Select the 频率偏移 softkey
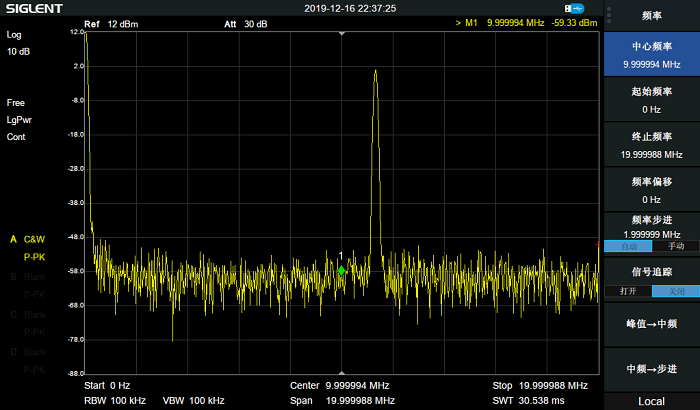Screen dimensions: 700x410 (652, 190)
